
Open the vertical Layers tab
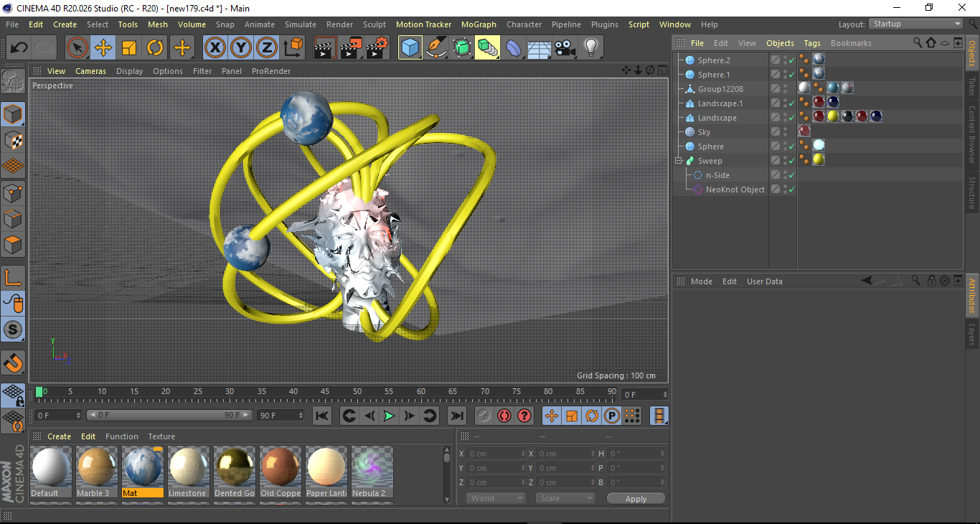coord(972,335)
